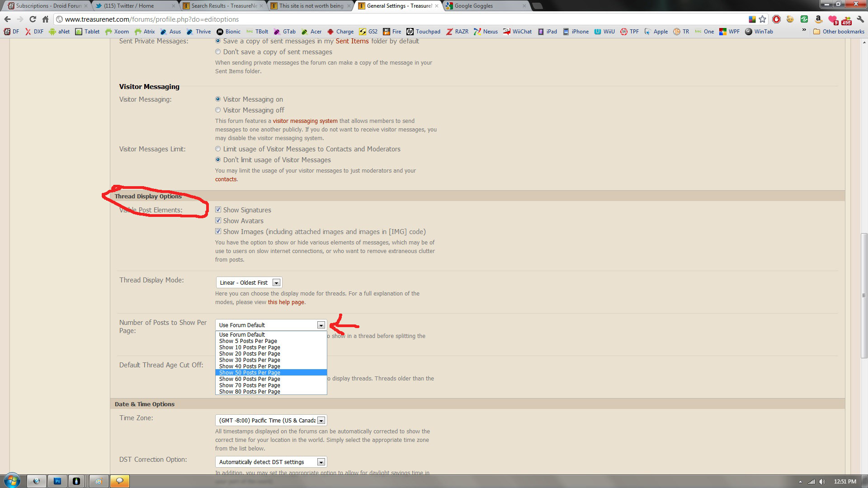Select Visitor Messaging on
Viewport: 868px width, 488px height.
click(x=218, y=99)
